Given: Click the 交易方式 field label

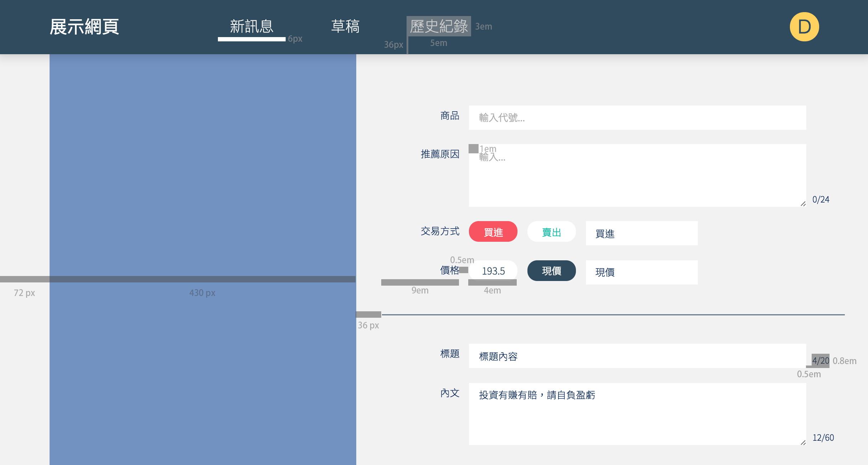Looking at the screenshot, I should click(440, 231).
